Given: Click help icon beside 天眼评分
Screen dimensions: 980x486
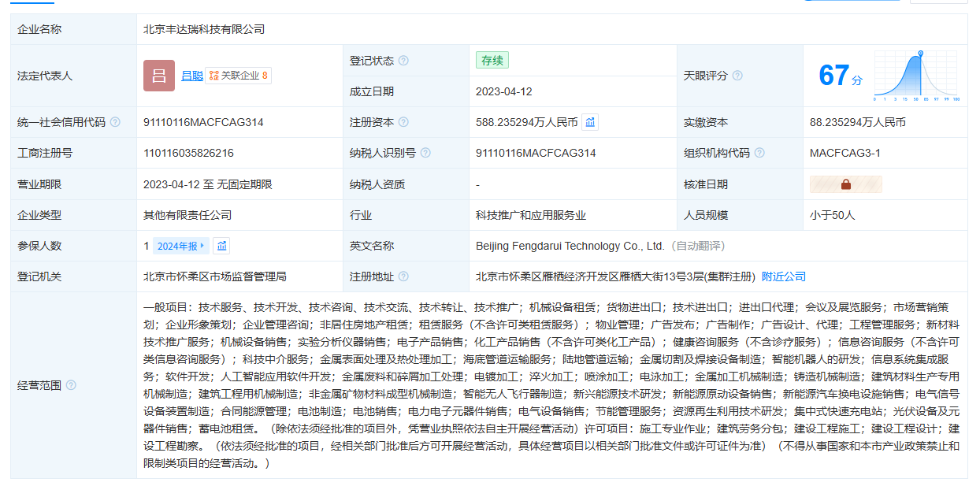Looking at the screenshot, I should [737, 76].
